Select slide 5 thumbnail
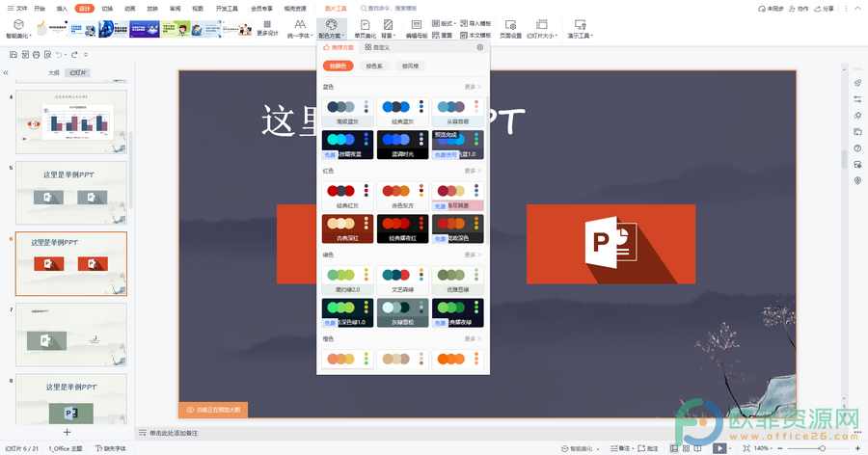Image resolution: width=868 pixels, height=455 pixels. [x=70, y=193]
